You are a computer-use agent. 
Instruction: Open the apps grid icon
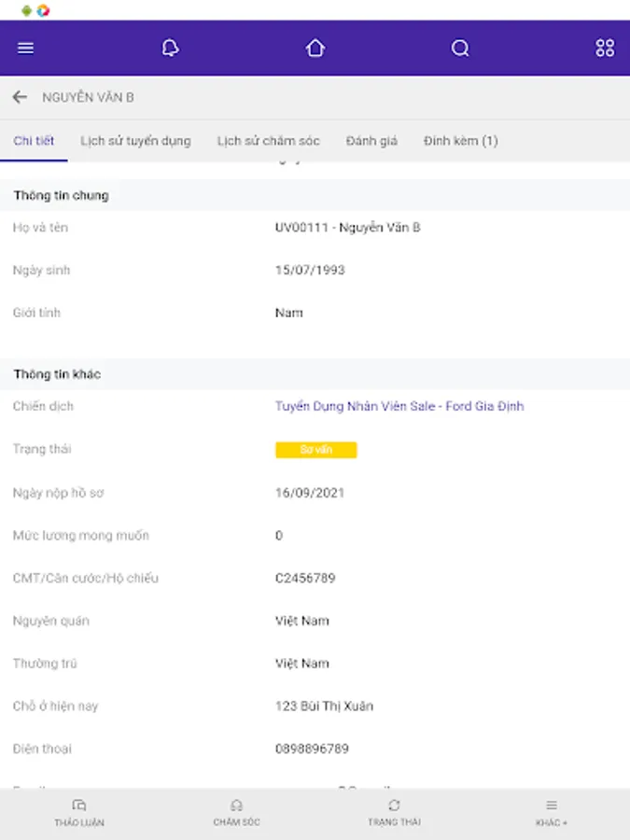pyautogui.click(x=605, y=49)
